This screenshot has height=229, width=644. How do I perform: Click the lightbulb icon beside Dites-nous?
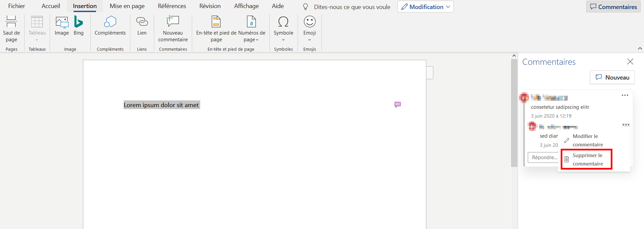305,7
